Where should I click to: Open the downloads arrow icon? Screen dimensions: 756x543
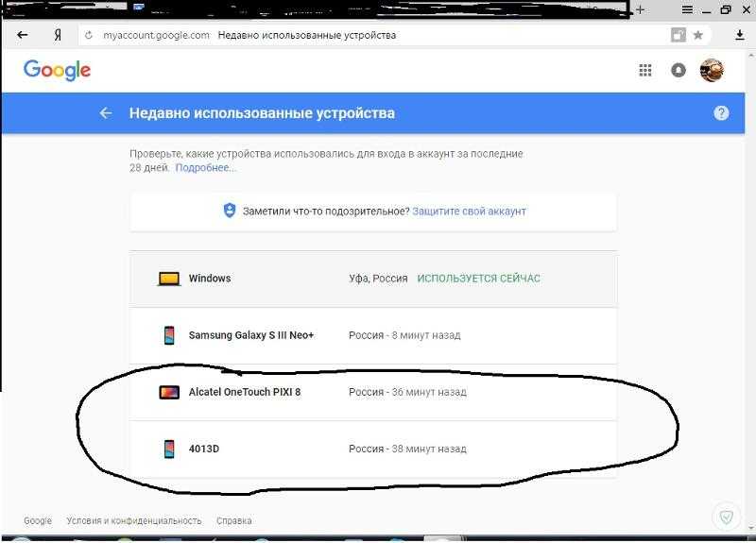coord(740,35)
